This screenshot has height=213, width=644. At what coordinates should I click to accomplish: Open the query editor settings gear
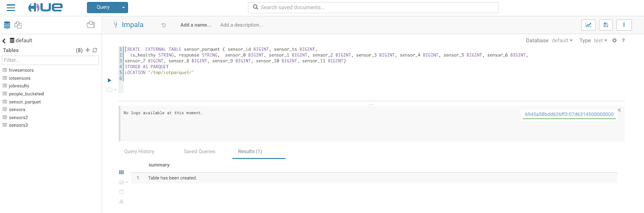point(614,40)
